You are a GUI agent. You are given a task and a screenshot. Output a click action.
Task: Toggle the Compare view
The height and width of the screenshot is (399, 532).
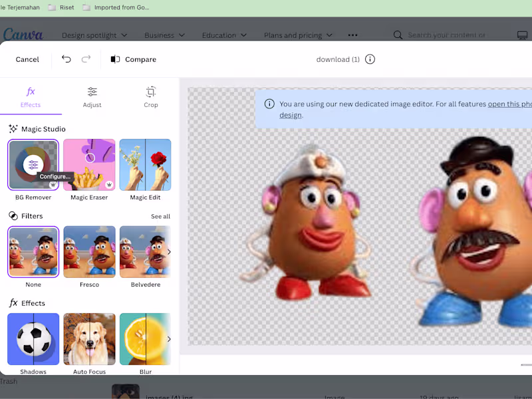[133, 59]
